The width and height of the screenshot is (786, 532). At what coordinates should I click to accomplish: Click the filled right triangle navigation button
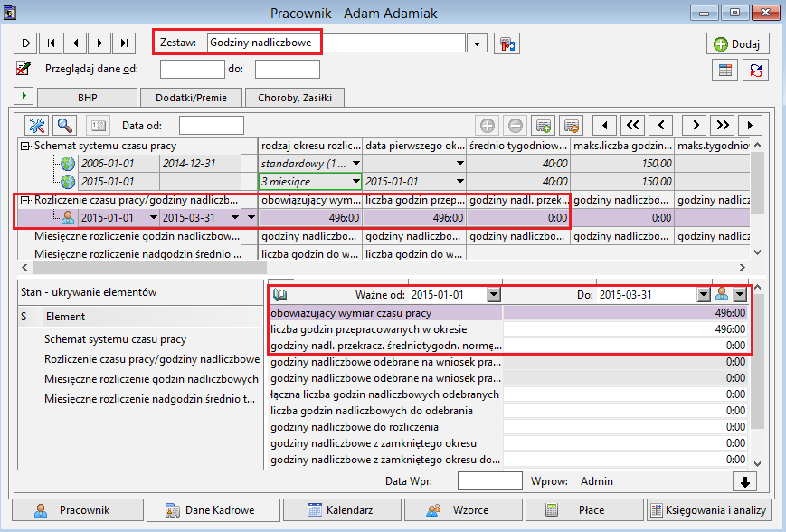point(751,126)
